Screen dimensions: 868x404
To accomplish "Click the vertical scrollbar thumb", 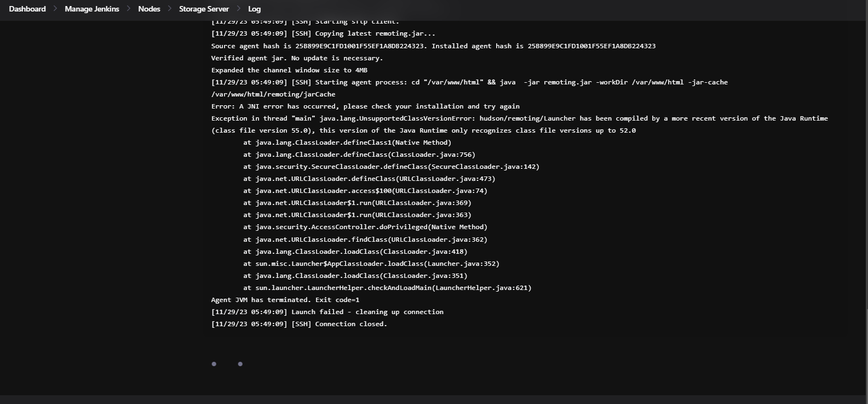I will [x=866, y=351].
